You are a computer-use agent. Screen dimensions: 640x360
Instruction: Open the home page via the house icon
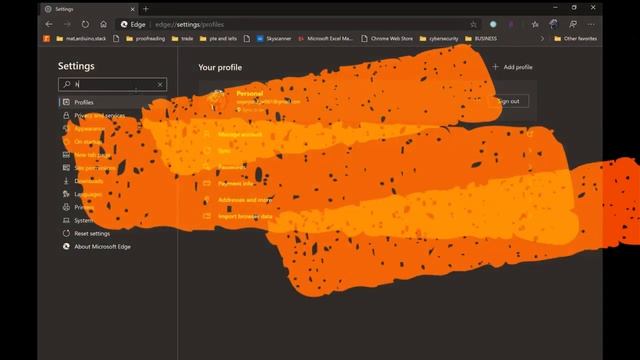(x=103, y=24)
